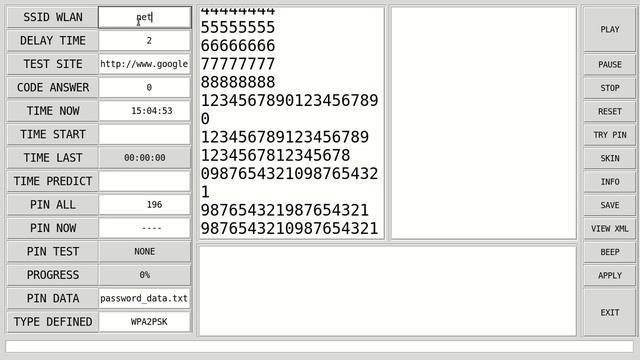Click the PIN ALL 196 field
This screenshot has height=360, width=640.
click(144, 205)
